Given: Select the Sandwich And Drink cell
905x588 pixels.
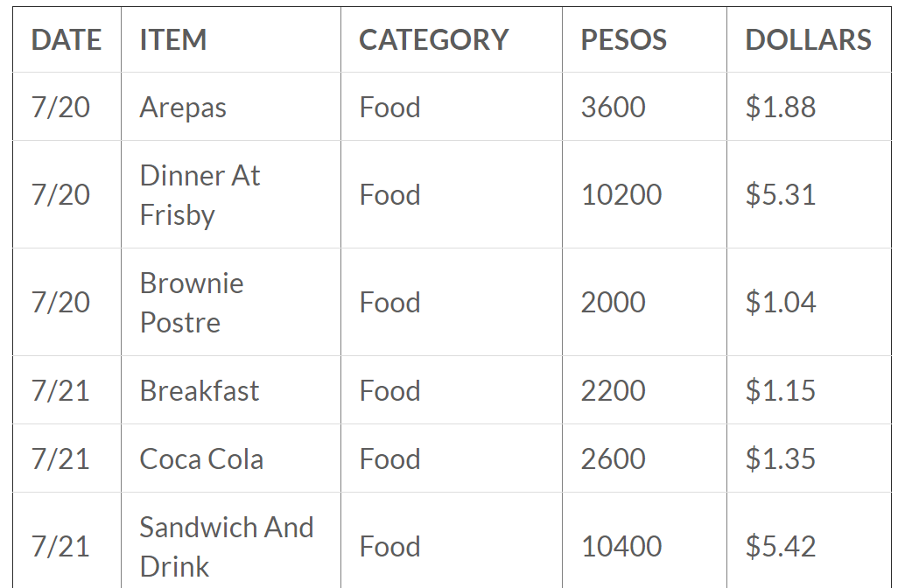Looking at the screenshot, I should [226, 546].
